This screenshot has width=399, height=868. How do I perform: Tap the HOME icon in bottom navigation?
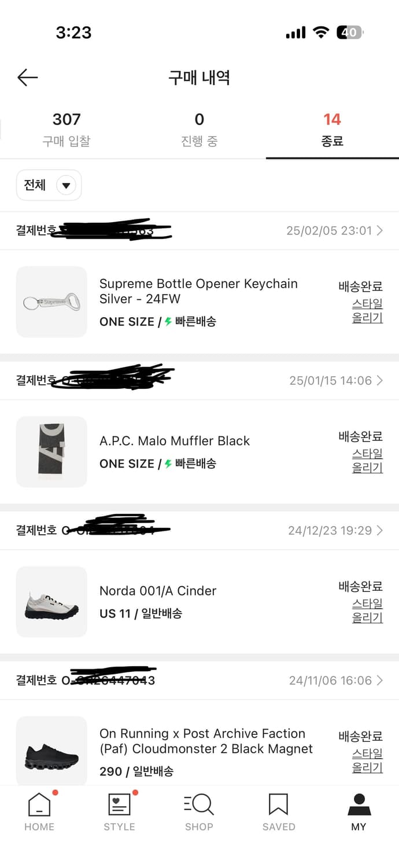click(x=39, y=810)
